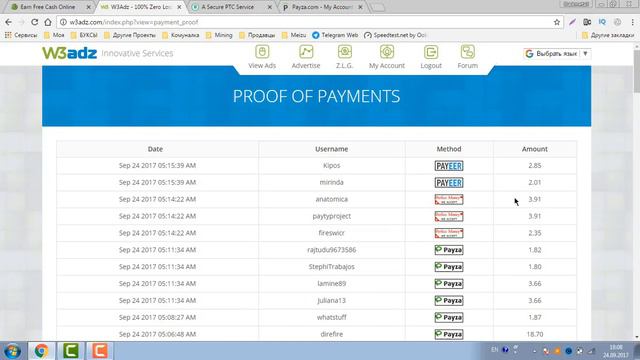Open the БУКСЫ bookmarks folder
This screenshot has height=360, width=640.
pos(84,35)
